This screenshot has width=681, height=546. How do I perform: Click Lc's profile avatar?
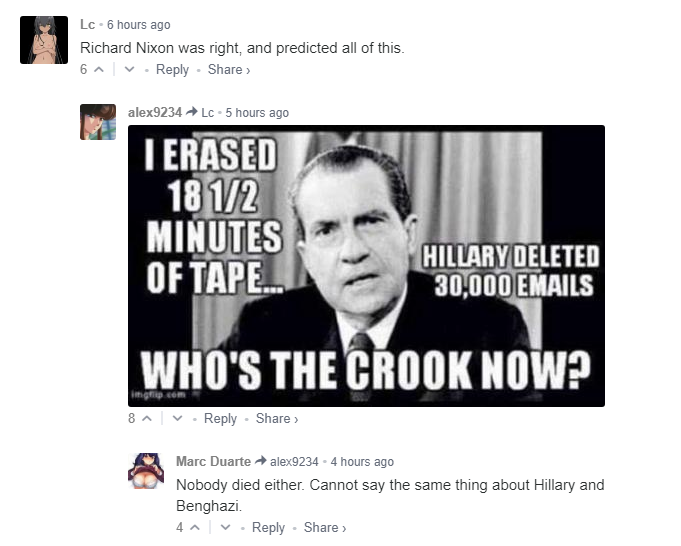click(44, 40)
